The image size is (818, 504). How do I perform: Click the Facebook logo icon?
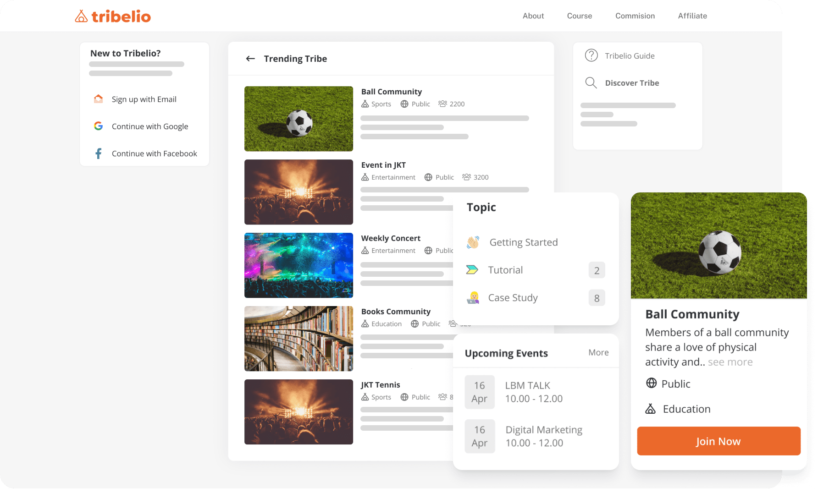(x=98, y=153)
